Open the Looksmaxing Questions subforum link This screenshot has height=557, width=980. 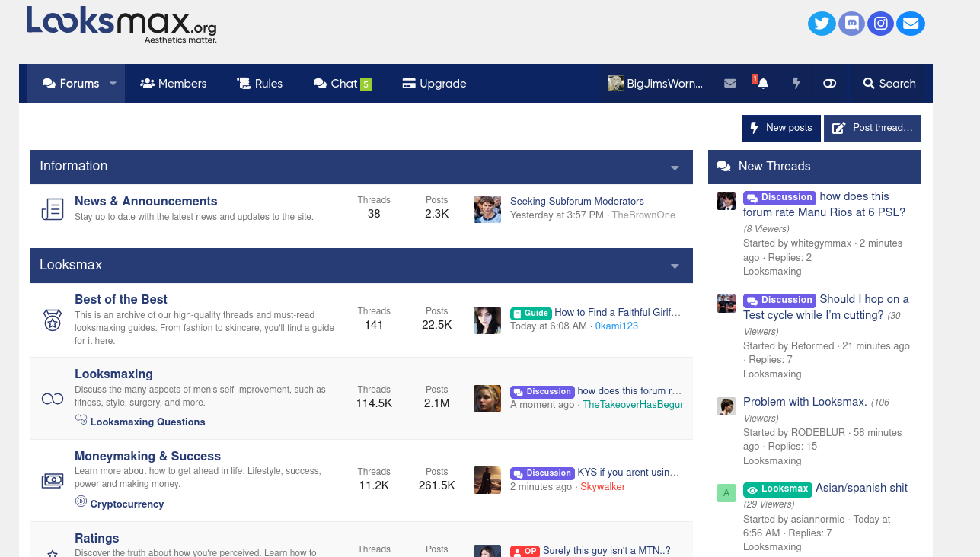(148, 422)
